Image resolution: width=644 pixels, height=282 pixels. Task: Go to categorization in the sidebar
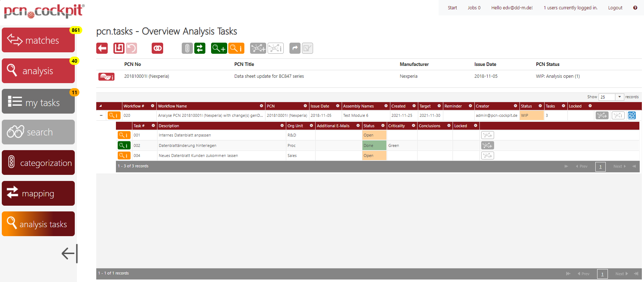click(x=38, y=163)
